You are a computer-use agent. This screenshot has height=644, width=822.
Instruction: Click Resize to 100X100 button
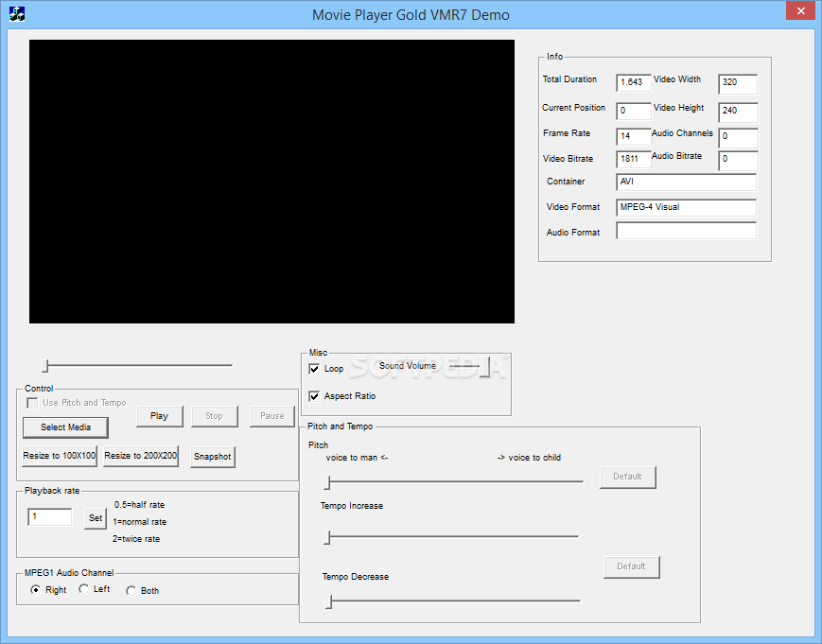tap(60, 456)
